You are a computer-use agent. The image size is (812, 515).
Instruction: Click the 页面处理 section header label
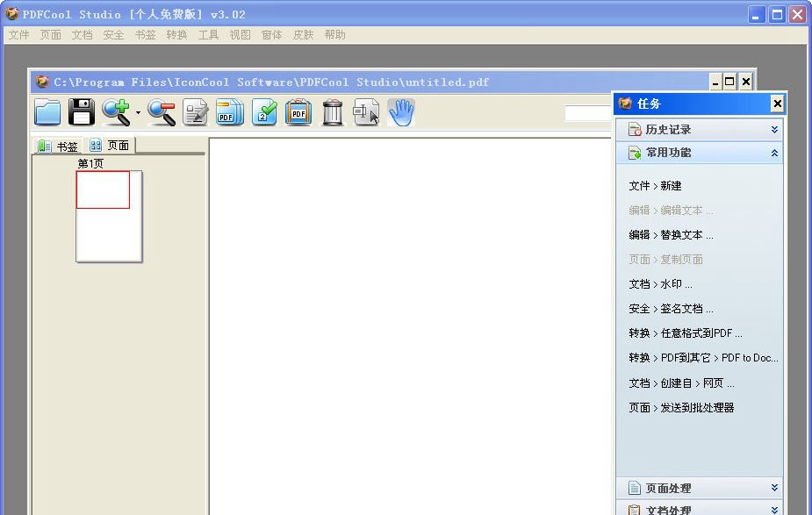668,488
